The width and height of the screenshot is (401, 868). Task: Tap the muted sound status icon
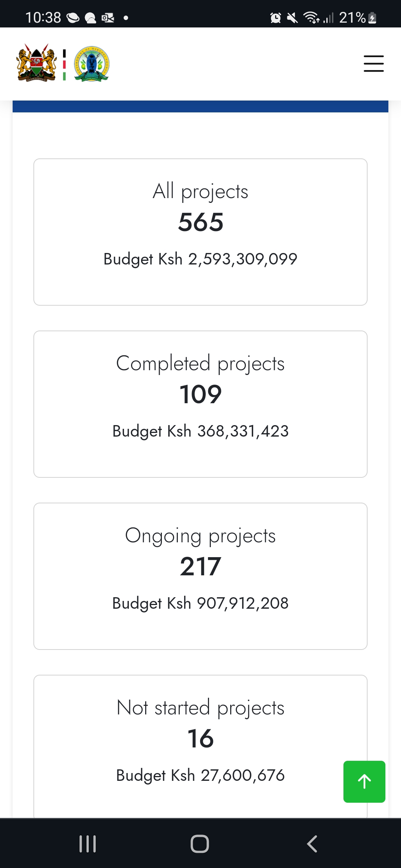tap(293, 17)
